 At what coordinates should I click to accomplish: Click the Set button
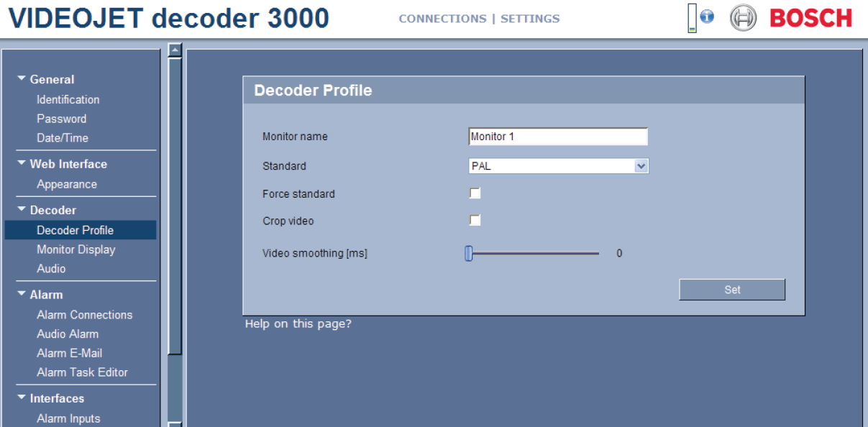pos(732,290)
